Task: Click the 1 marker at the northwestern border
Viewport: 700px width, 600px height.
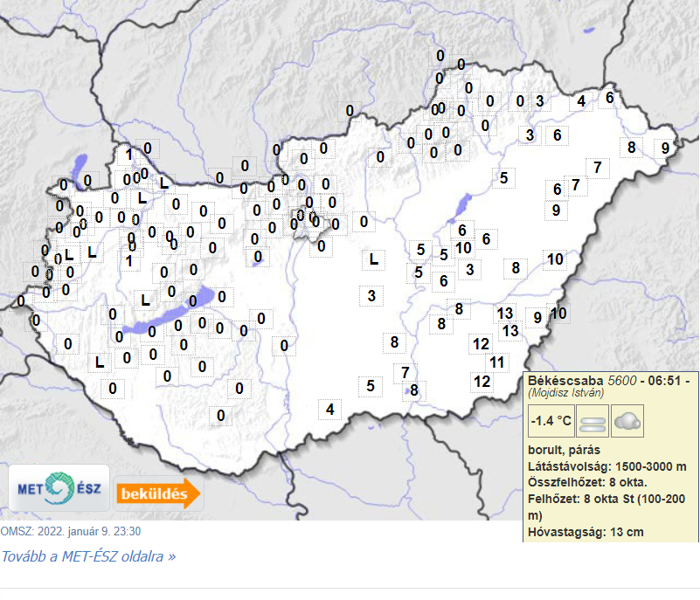Action: click(129, 155)
